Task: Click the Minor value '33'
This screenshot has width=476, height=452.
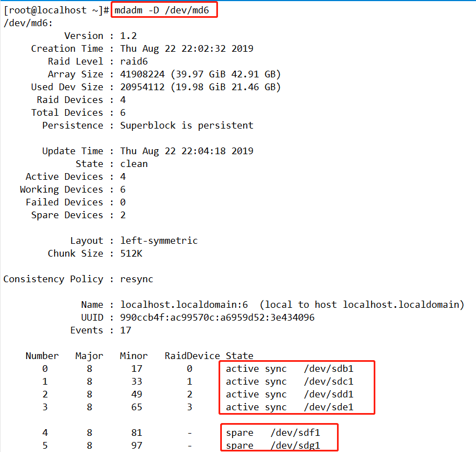Action: click(137, 381)
